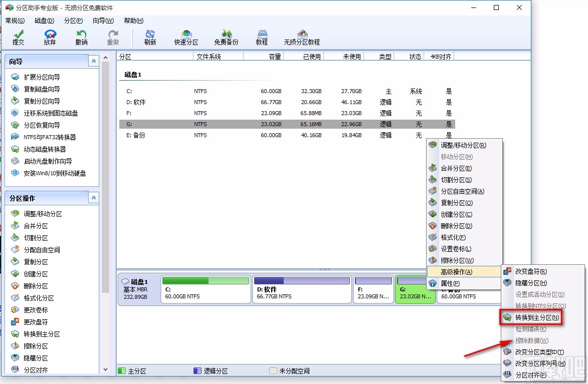Select 改变分区序列号(M) in the submenu
The height and width of the screenshot is (384, 588).
[x=542, y=363]
